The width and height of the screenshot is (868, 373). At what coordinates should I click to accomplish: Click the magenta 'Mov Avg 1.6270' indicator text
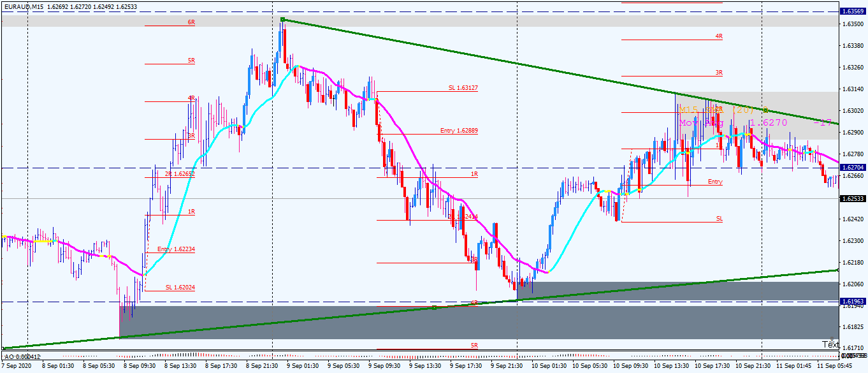coord(733,122)
